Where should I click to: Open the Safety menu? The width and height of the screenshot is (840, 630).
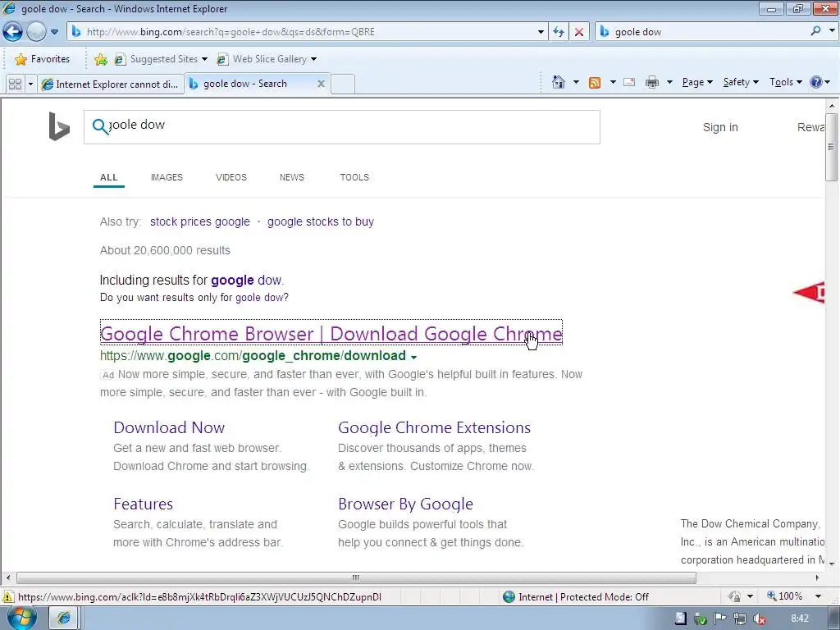[x=741, y=82]
